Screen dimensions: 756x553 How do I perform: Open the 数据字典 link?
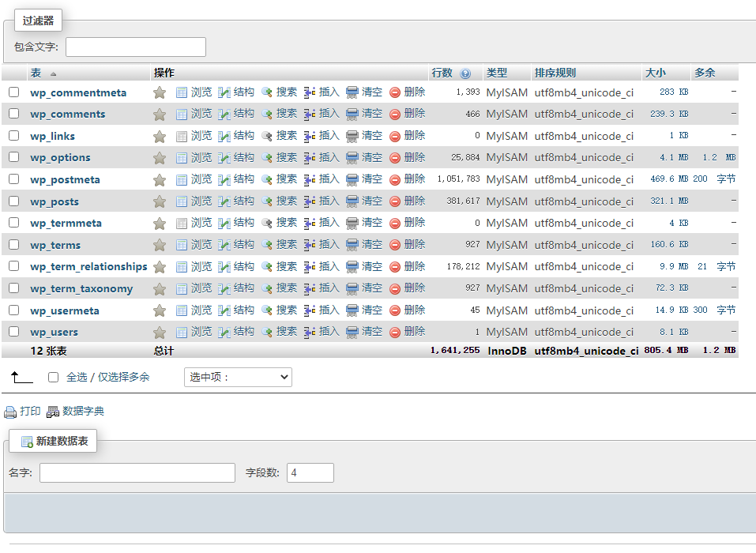tap(84, 412)
